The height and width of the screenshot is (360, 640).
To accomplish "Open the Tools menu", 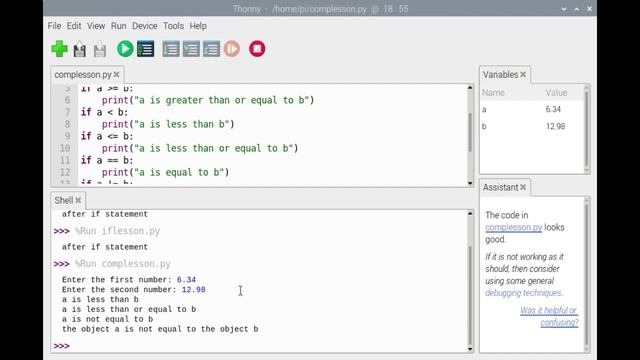I will pos(173,26).
